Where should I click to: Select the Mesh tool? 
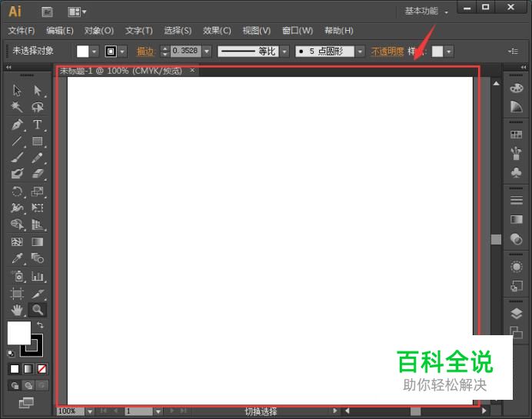coord(17,242)
